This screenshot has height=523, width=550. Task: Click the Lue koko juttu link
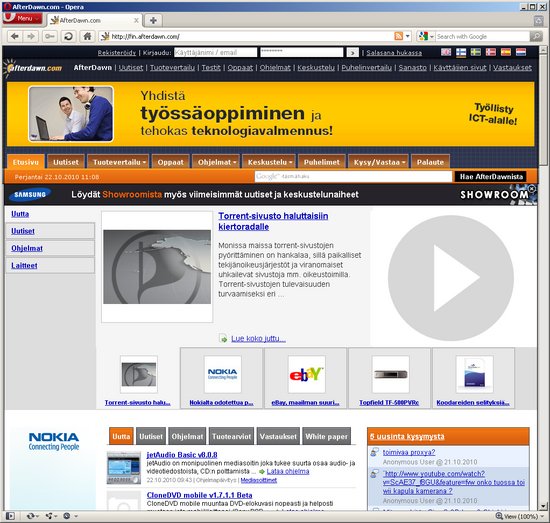click(x=258, y=338)
